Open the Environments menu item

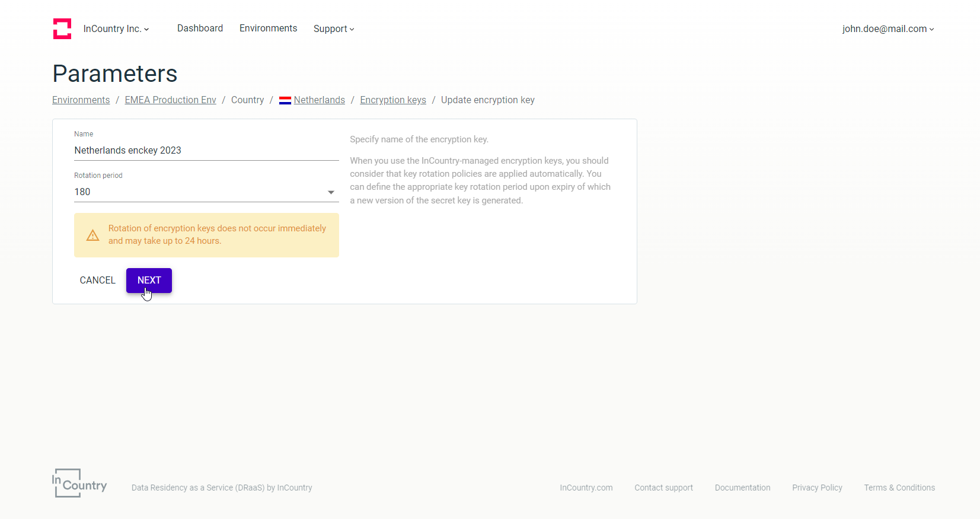[x=268, y=28]
